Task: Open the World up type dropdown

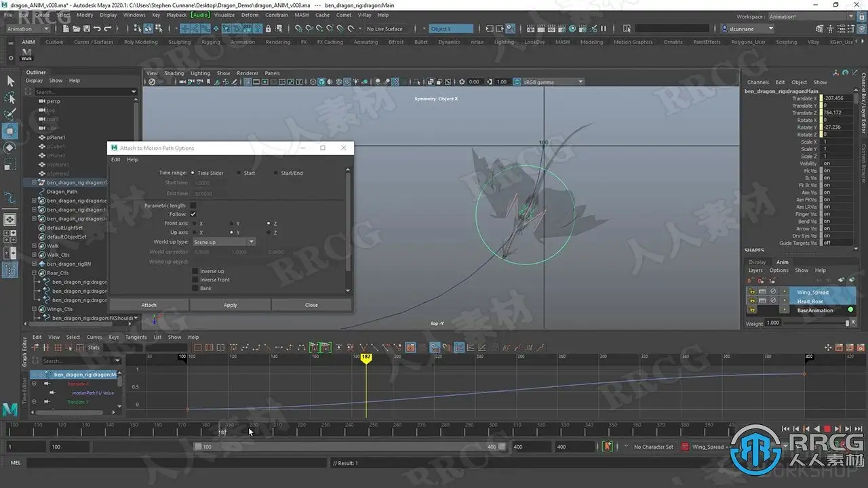Action: [224, 242]
